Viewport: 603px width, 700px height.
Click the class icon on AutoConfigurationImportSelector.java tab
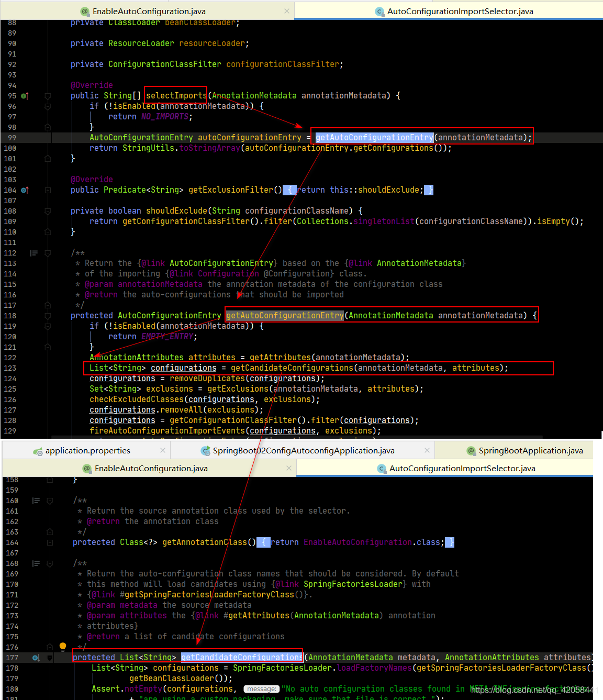[380, 10]
